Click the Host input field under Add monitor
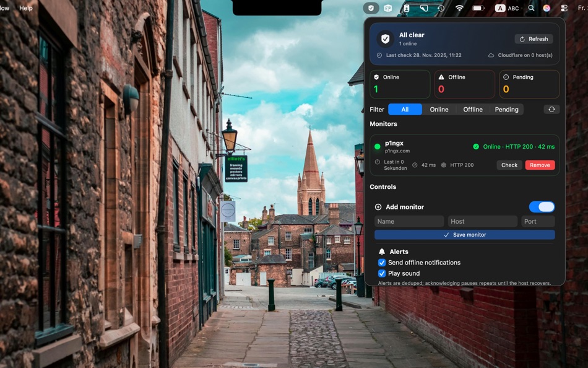 [483, 221]
